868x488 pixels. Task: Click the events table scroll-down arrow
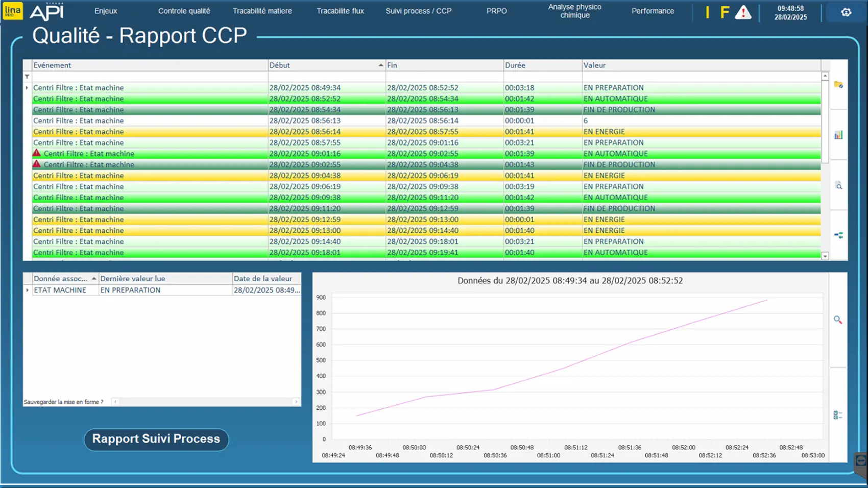(825, 256)
